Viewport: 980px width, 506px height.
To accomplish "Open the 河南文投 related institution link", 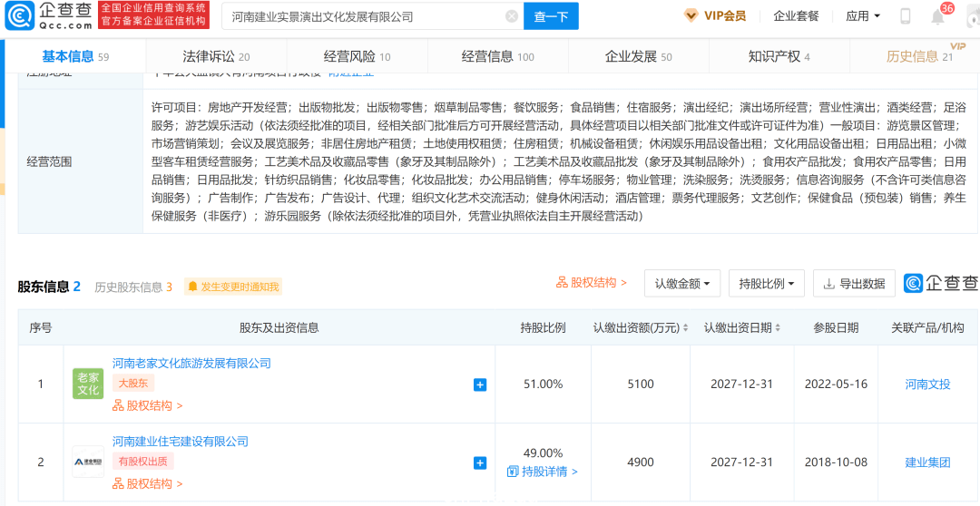I will [x=927, y=384].
